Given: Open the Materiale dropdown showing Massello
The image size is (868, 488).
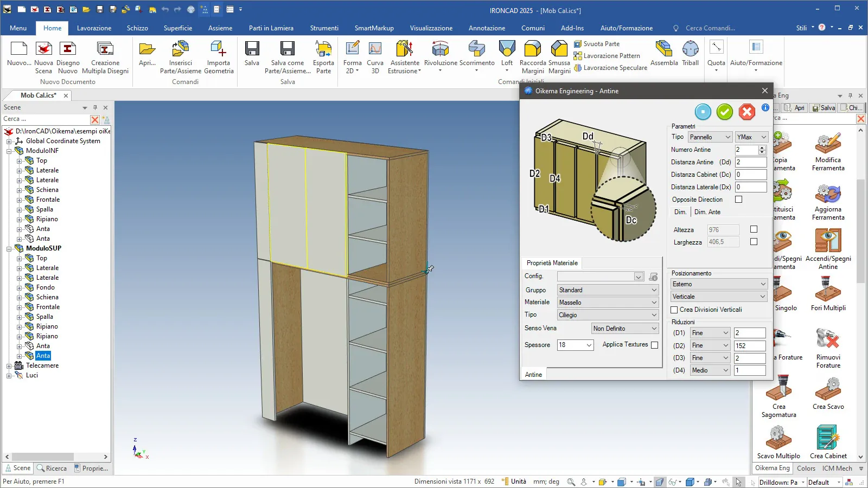Looking at the screenshot, I should (x=607, y=303).
